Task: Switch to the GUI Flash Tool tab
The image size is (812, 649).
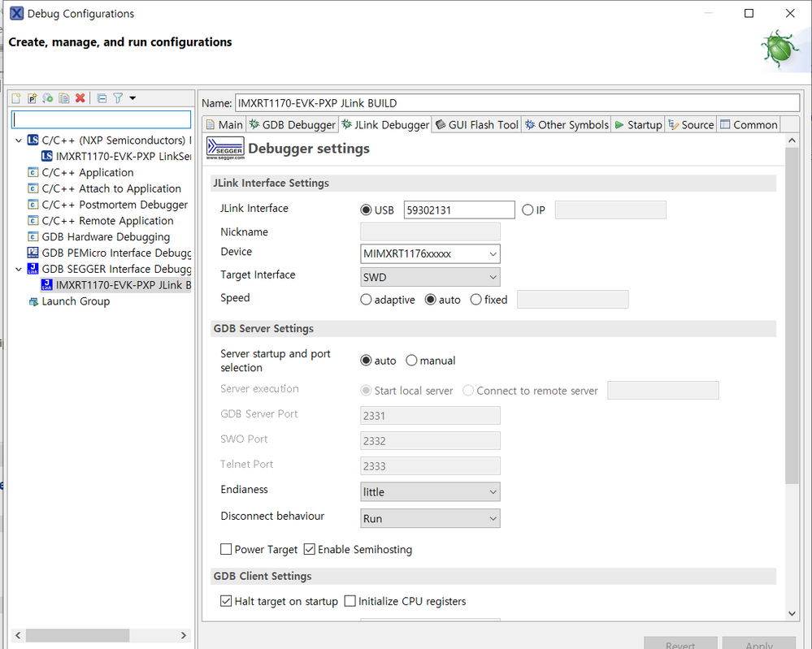Action: (476, 125)
